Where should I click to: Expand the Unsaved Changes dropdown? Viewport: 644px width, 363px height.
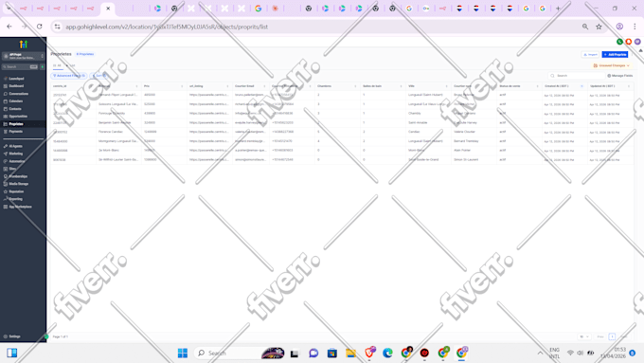pyautogui.click(x=612, y=65)
